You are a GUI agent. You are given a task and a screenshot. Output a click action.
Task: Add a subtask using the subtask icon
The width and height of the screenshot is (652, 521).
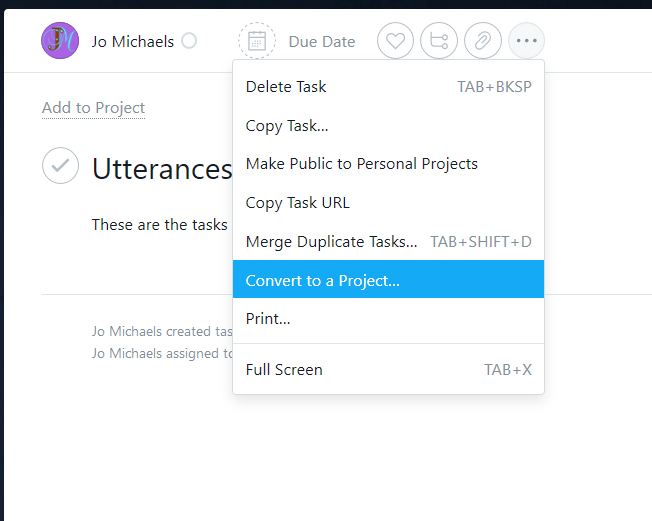[439, 41]
